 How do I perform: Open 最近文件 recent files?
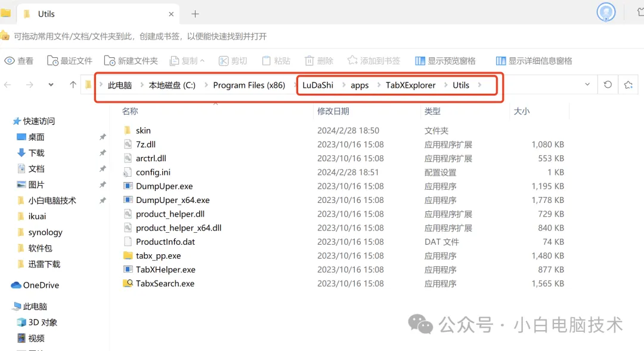tap(69, 61)
